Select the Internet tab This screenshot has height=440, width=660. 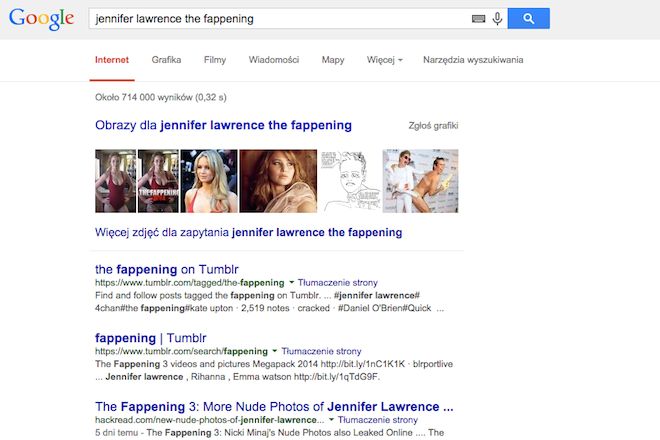pos(112,60)
